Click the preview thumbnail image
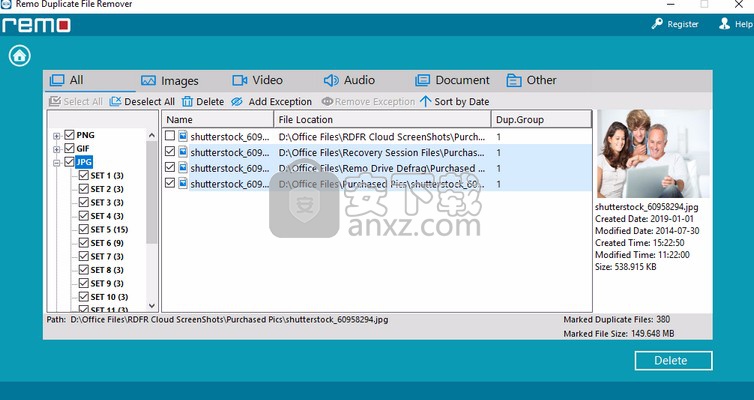The width and height of the screenshot is (754, 400). click(653, 154)
